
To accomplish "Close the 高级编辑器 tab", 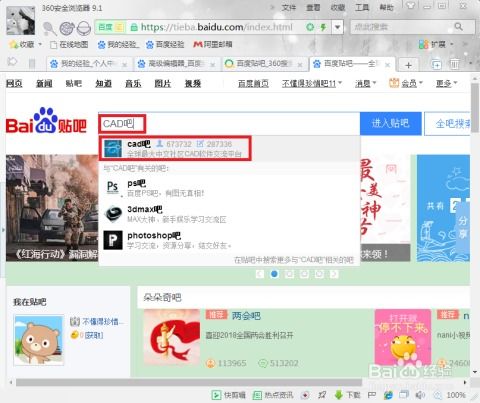I will [212, 64].
